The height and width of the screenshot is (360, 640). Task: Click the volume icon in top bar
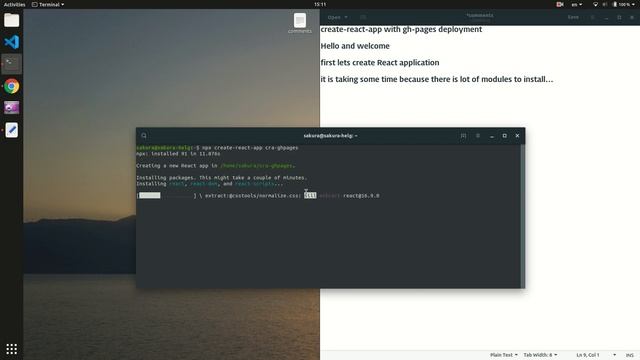coord(605,4)
